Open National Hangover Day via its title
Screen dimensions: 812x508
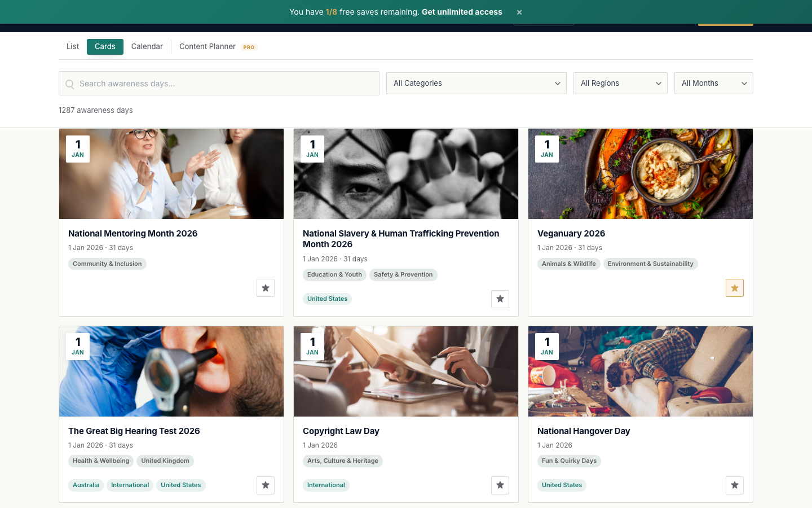tap(584, 431)
